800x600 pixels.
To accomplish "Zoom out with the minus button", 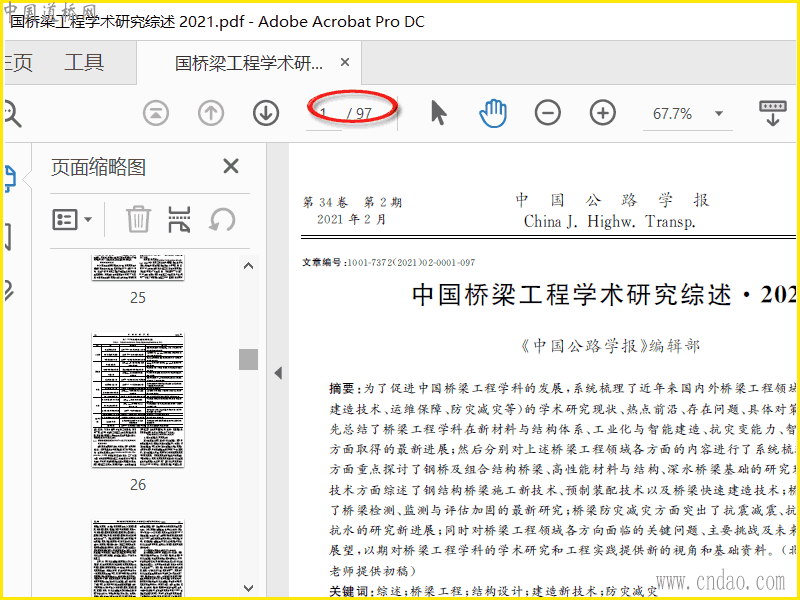I will tap(547, 113).
